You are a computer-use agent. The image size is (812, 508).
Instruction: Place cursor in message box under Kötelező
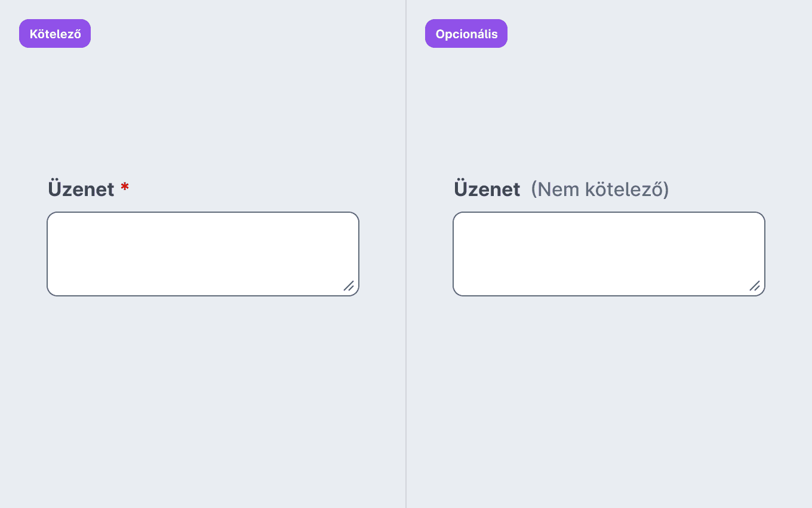(203, 254)
